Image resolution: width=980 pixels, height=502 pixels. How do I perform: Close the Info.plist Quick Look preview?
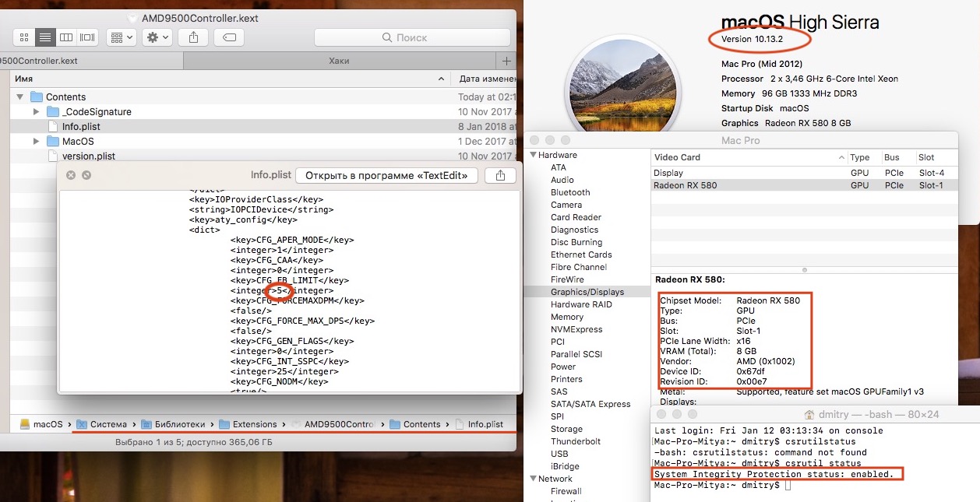(71, 176)
